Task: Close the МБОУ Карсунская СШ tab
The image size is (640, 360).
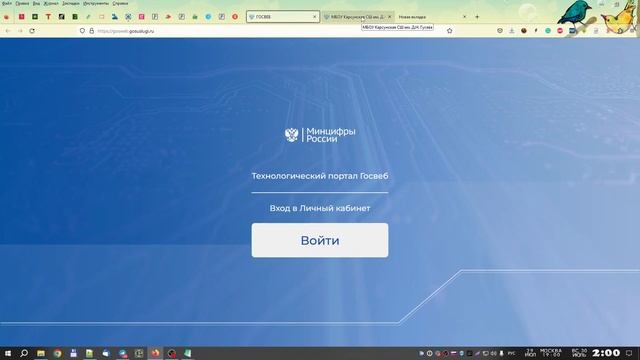Action: tap(389, 17)
